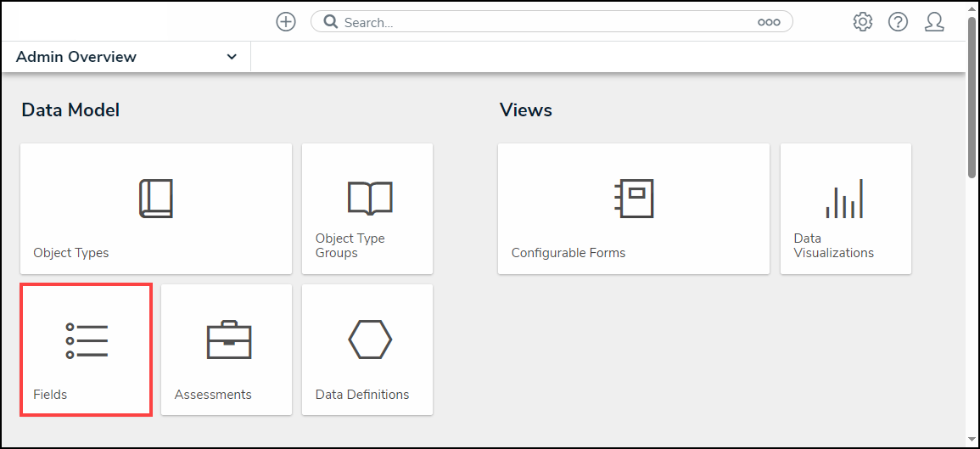
Task: Open the gear Settings icon
Action: pyautogui.click(x=863, y=22)
